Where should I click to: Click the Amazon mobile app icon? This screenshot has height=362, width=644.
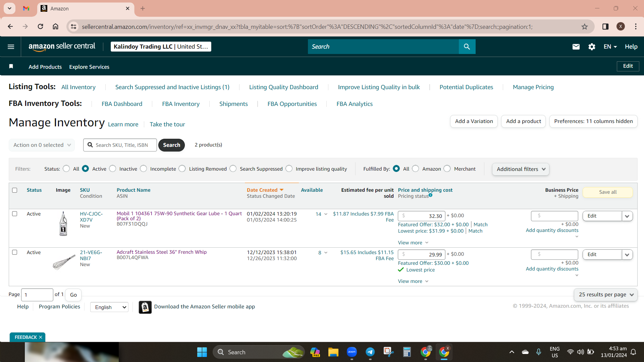tap(145, 307)
